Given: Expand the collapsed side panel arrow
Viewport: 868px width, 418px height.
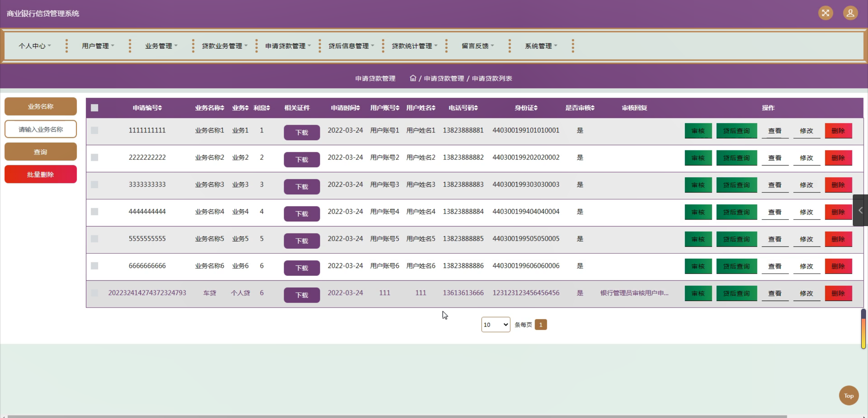Looking at the screenshot, I should pyautogui.click(x=860, y=210).
